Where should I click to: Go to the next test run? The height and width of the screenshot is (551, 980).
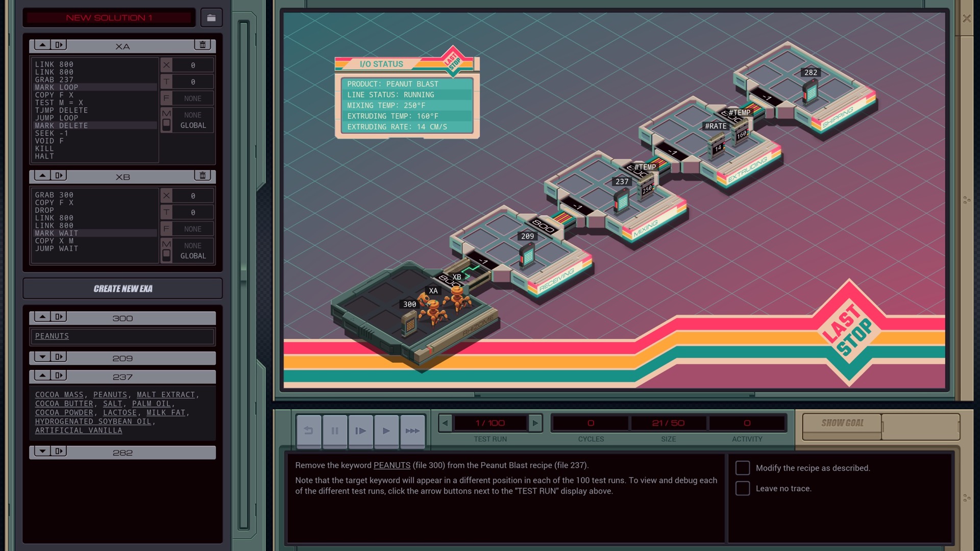tap(535, 423)
